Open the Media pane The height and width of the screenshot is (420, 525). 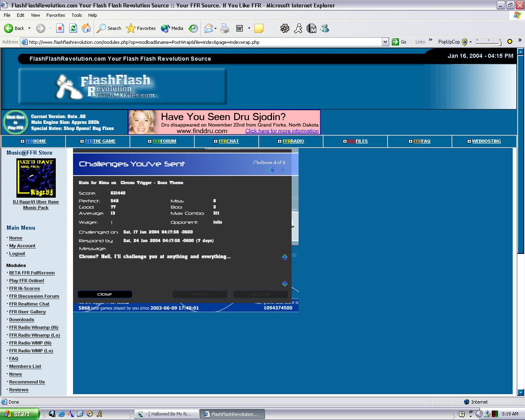pos(172,28)
